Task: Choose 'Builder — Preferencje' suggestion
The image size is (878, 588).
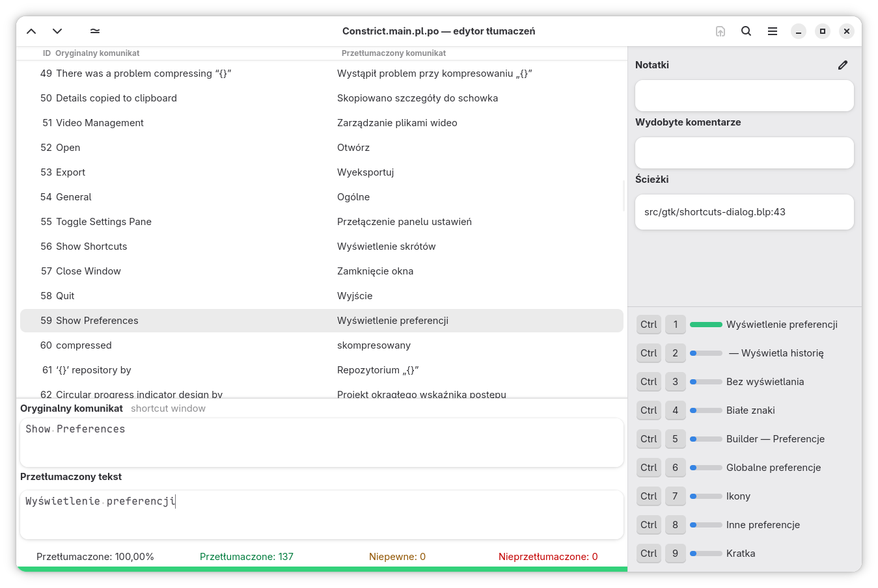Action: [x=775, y=439]
